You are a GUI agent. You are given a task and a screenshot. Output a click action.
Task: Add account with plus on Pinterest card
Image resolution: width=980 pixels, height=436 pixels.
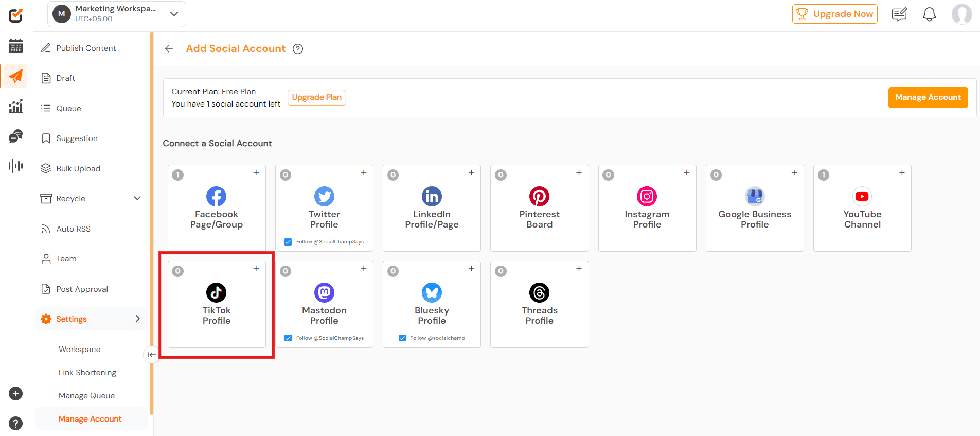pos(579,172)
